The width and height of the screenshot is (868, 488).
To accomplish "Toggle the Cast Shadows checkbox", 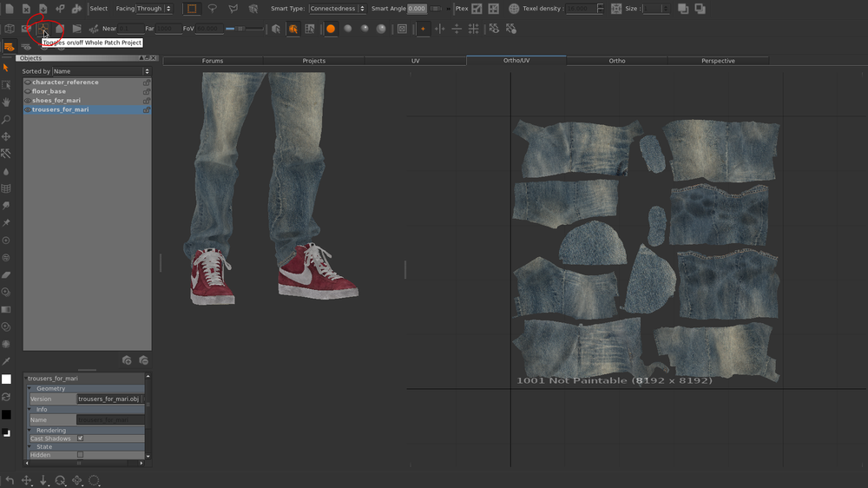I will (x=80, y=439).
